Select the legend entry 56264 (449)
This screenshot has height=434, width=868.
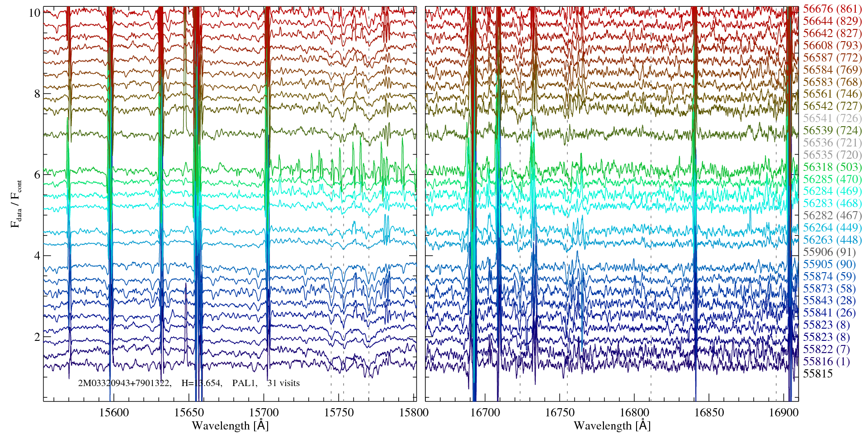(832, 227)
